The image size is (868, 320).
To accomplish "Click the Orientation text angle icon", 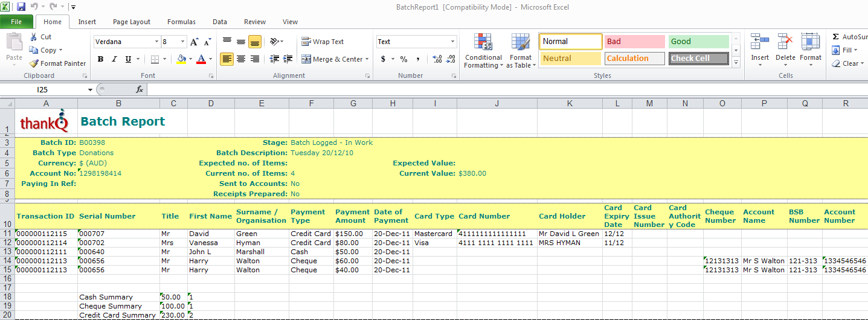I will click(275, 42).
